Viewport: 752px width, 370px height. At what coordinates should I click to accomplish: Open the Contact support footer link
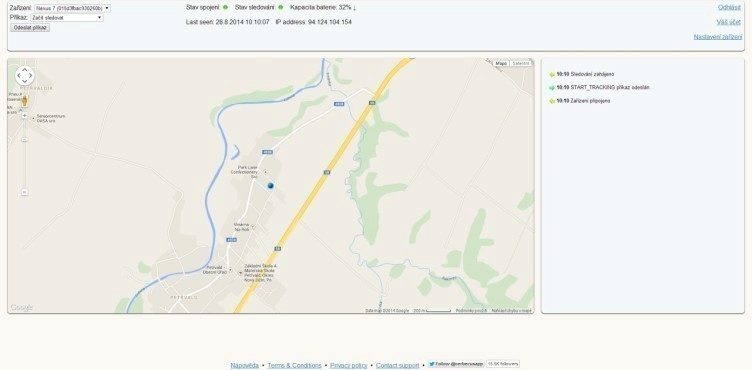[x=398, y=365]
